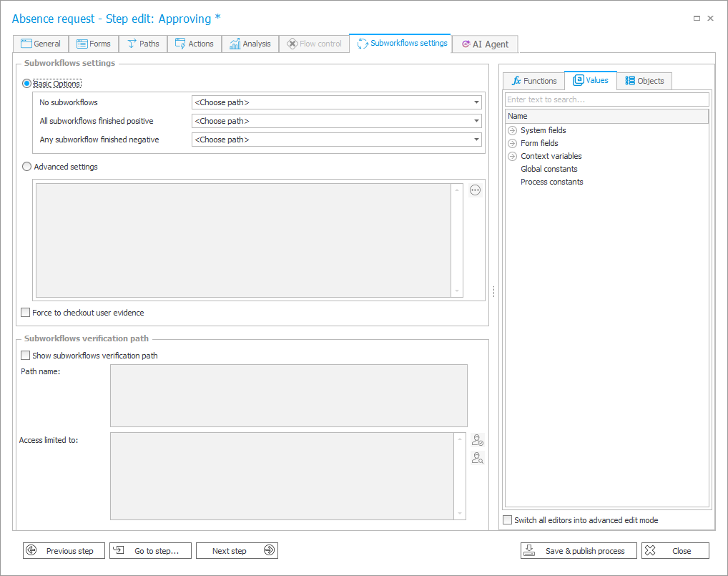Click the advanced settings scrollbar up arrow
The height and width of the screenshot is (576, 728).
(457, 190)
